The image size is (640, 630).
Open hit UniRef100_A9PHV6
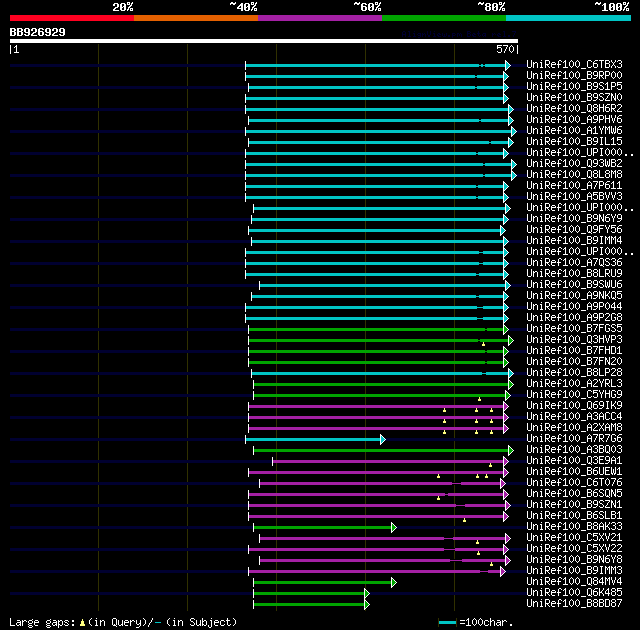tap(574, 120)
